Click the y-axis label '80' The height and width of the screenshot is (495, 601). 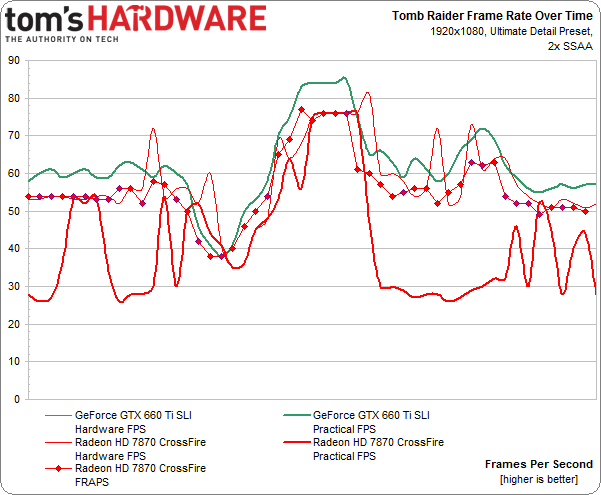pyautogui.click(x=13, y=99)
